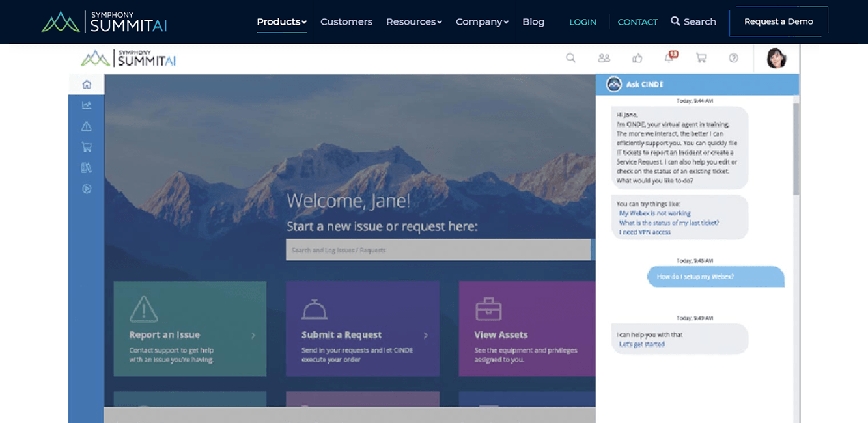Open the books icon in the left sidebar
This screenshot has width=868, height=423.
(87, 167)
